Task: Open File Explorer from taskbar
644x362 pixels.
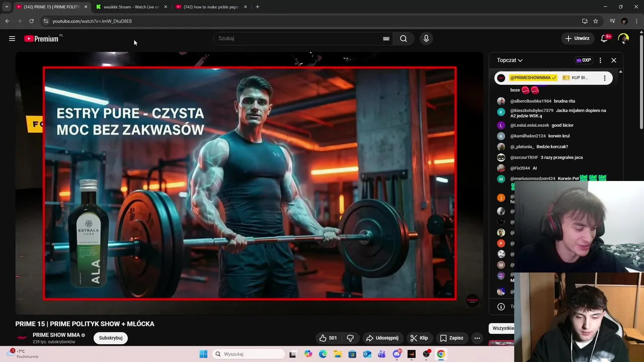Action: click(x=338, y=354)
